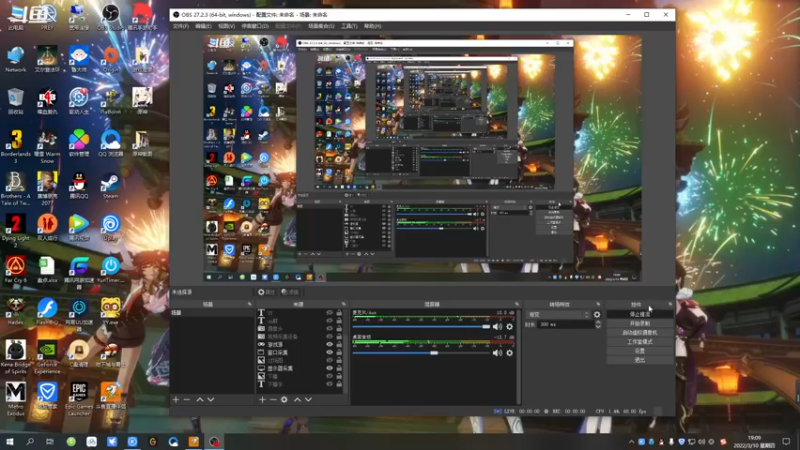This screenshot has height=450, width=800.
Task: Select the GeForce Experience desktop icon
Action: click(47, 357)
